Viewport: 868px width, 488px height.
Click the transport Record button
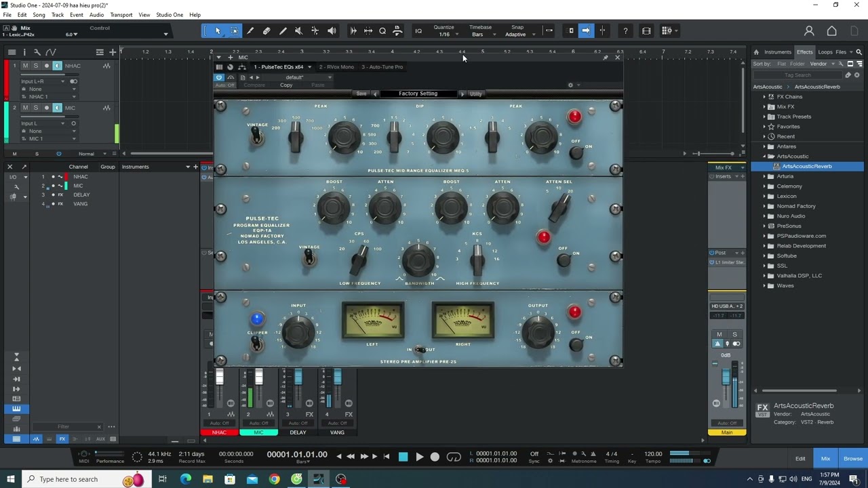point(435,457)
